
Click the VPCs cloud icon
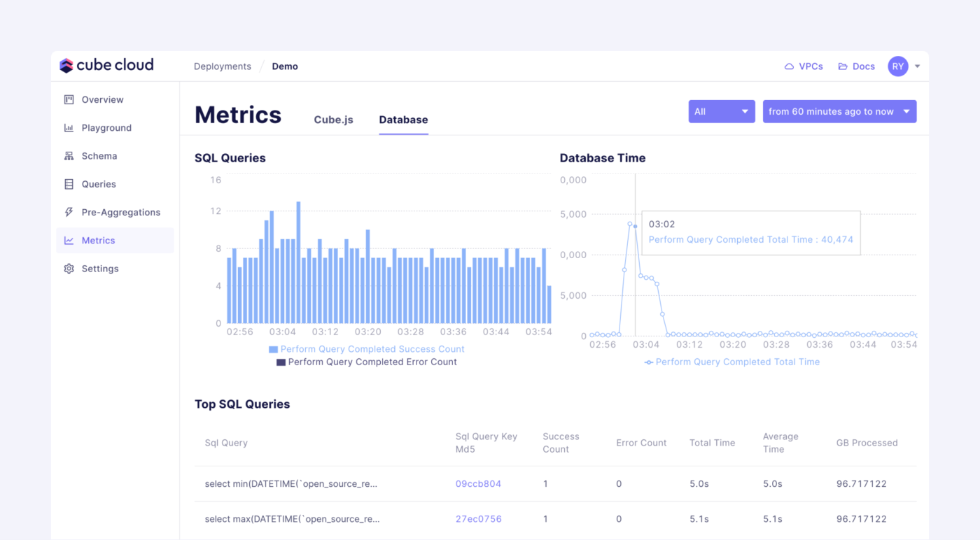789,66
